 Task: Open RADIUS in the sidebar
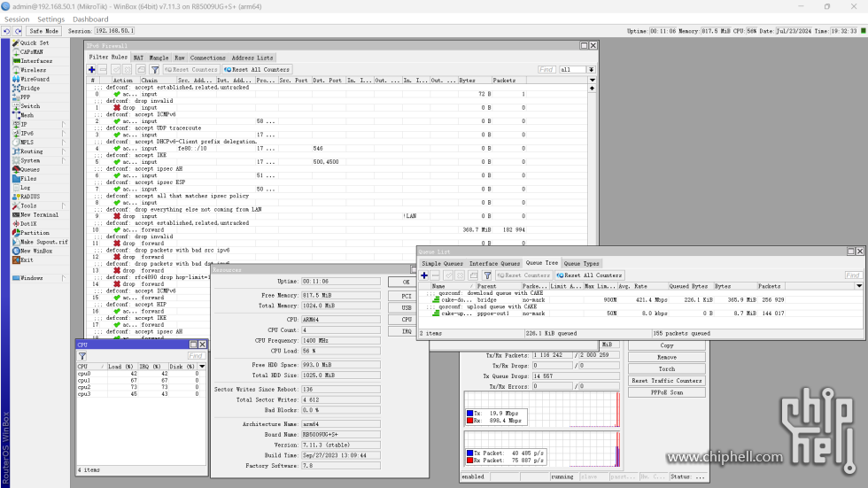[30, 197]
